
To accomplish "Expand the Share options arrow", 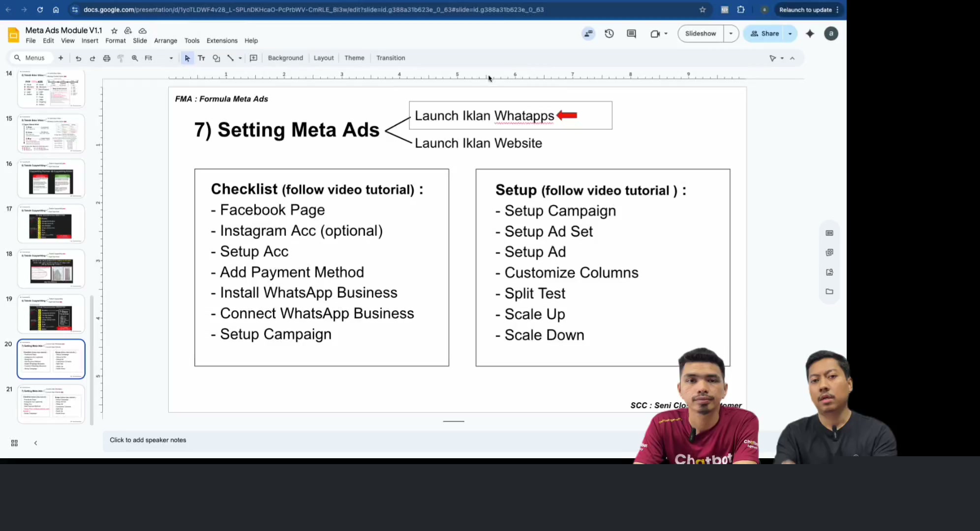I will pyautogui.click(x=790, y=33).
